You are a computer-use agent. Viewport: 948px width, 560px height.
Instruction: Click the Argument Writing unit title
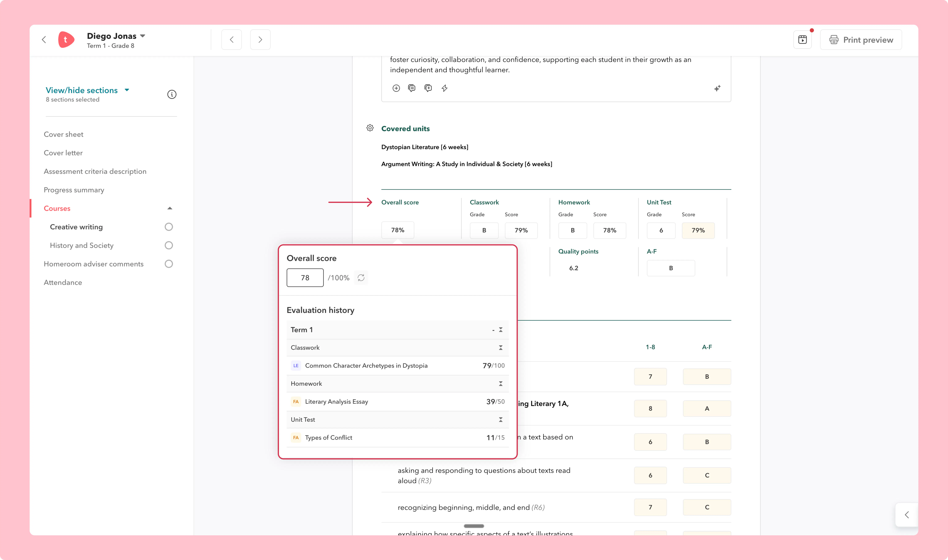coord(467,164)
